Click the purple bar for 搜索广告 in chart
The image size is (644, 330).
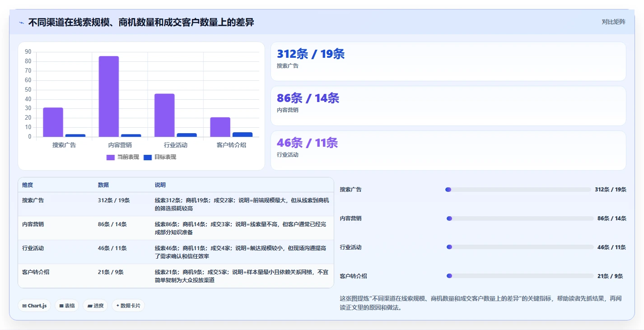(53, 122)
